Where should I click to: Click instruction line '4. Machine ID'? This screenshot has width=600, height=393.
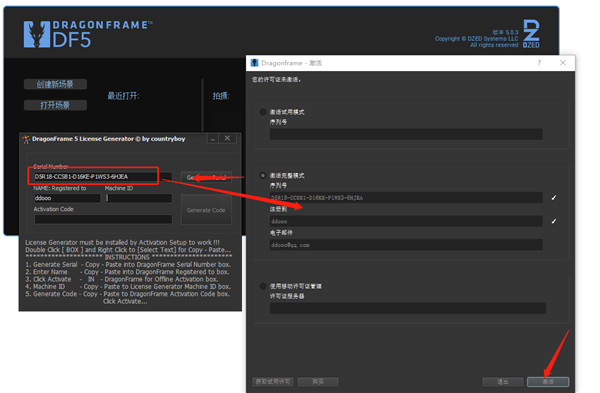click(128, 287)
